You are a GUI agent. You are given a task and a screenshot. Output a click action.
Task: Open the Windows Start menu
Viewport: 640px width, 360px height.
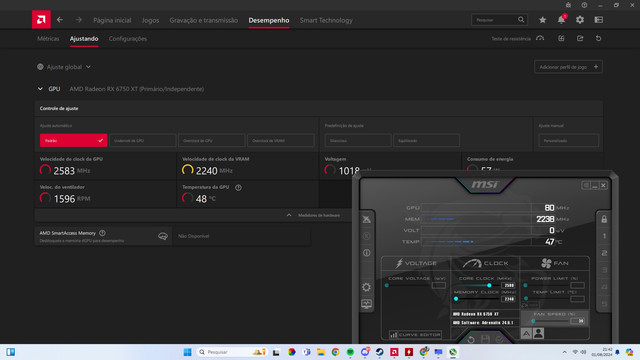click(x=187, y=352)
